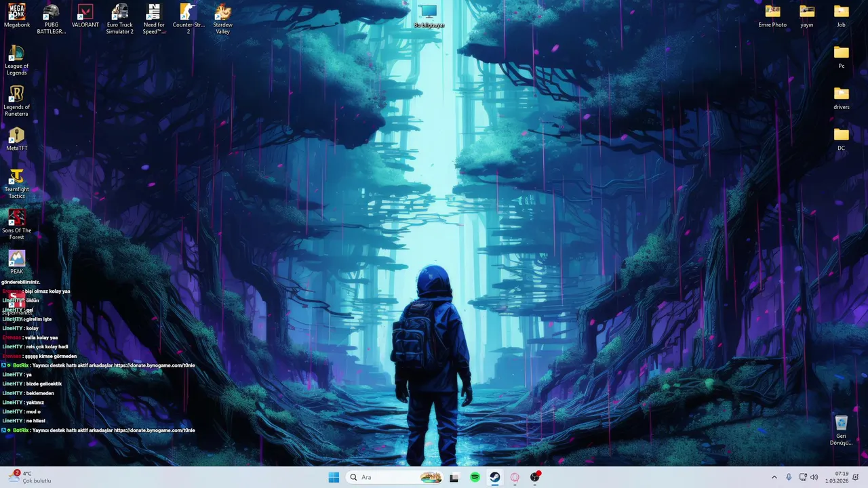Open the Emre Photo folder
The width and height of the screenshot is (868, 488).
coord(772,16)
